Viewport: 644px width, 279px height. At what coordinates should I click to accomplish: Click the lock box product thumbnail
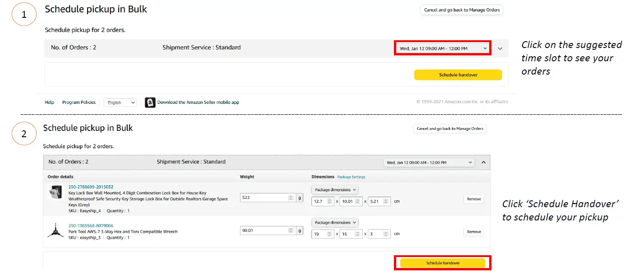point(56,193)
